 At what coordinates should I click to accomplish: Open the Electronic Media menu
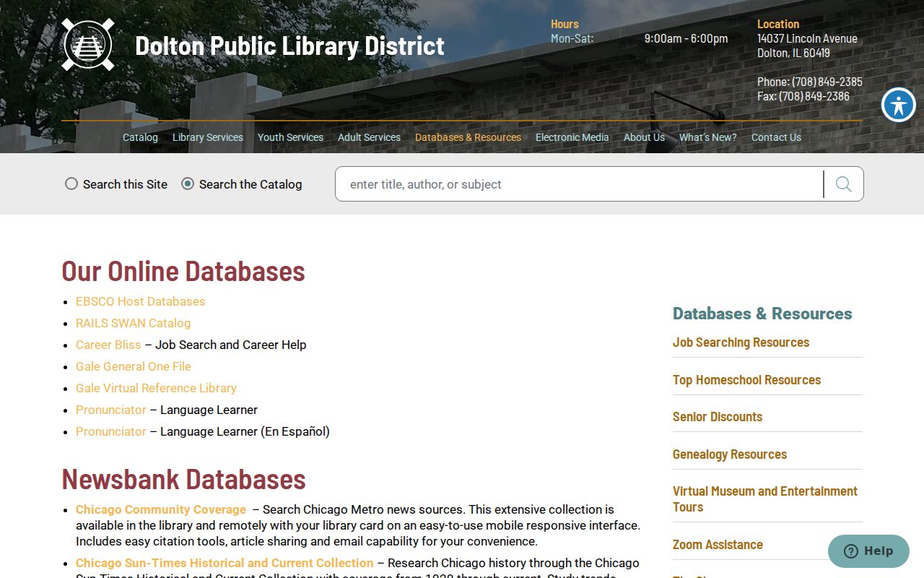[572, 137]
